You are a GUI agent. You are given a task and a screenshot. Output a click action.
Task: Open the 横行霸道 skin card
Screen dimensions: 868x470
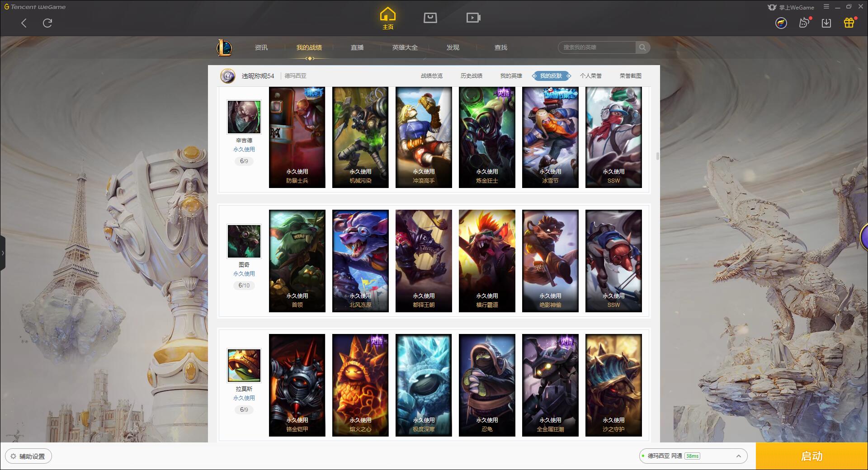click(487, 261)
